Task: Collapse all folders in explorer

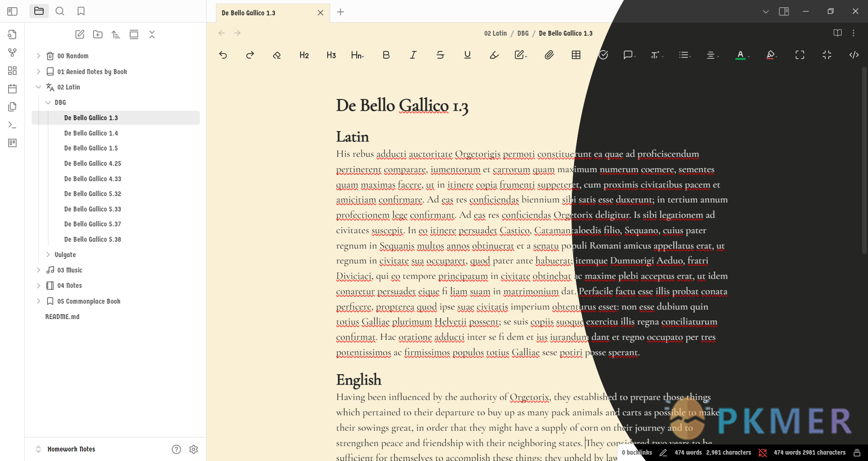Action: click(152, 34)
